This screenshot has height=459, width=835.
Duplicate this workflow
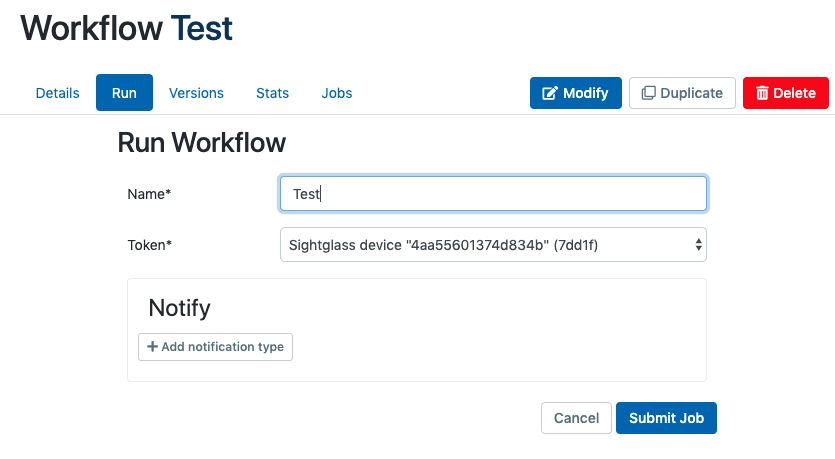coord(682,93)
